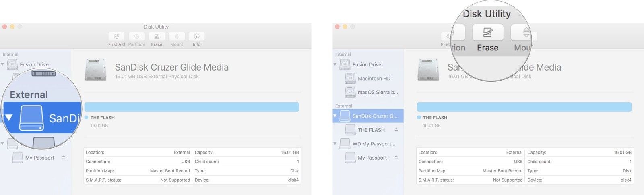Open Info in left window toolbar

(x=196, y=37)
